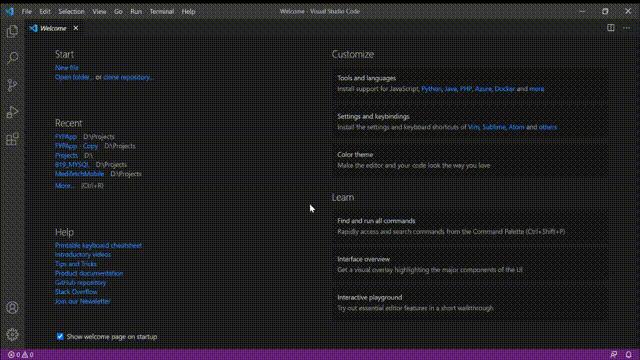The image size is (640, 360).
Task: Click the Java language support link
Action: tap(451, 89)
